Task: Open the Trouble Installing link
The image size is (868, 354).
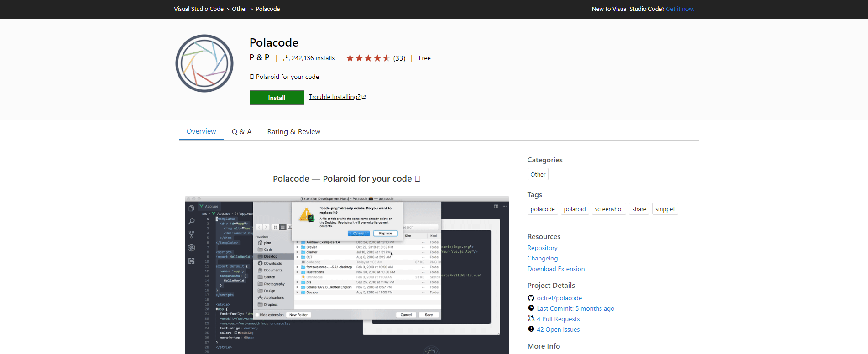Action: 335,97
